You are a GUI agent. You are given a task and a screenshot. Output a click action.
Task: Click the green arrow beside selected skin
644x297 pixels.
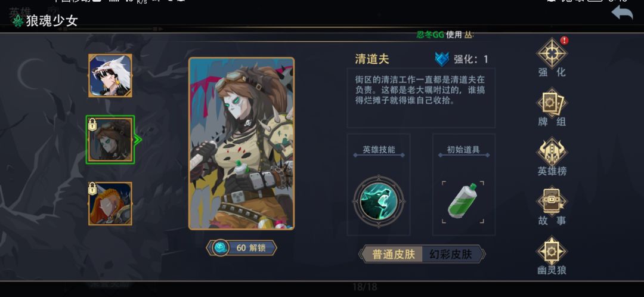coord(138,140)
